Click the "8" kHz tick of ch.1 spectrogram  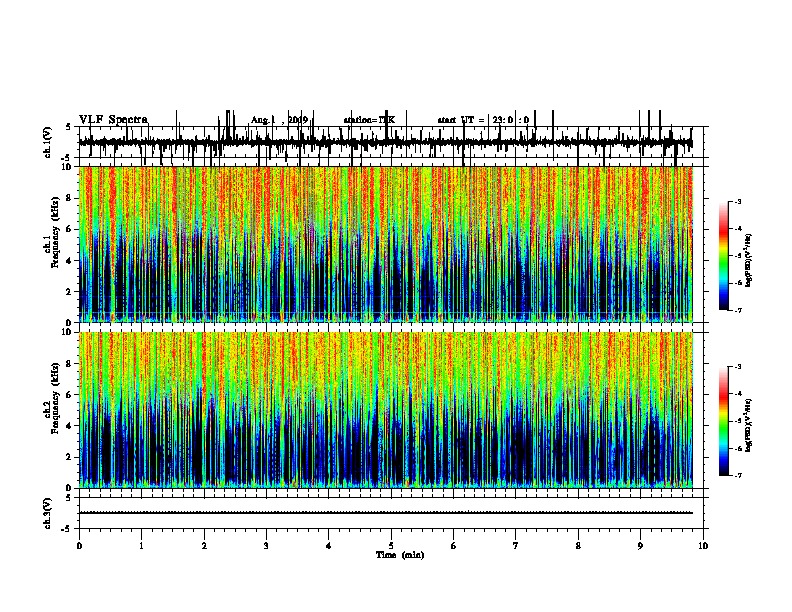point(69,198)
